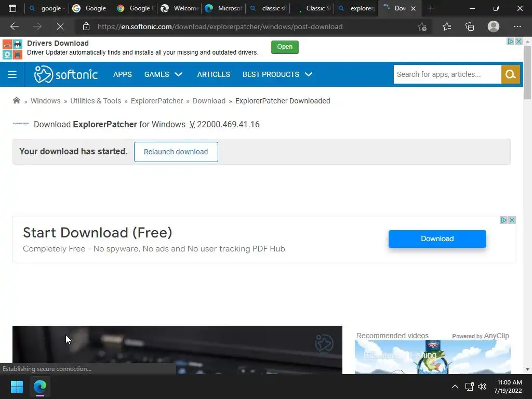Open the ExplorerPatcher breadcrumb link
Screen dimensions: 532x399
[x=157, y=101]
